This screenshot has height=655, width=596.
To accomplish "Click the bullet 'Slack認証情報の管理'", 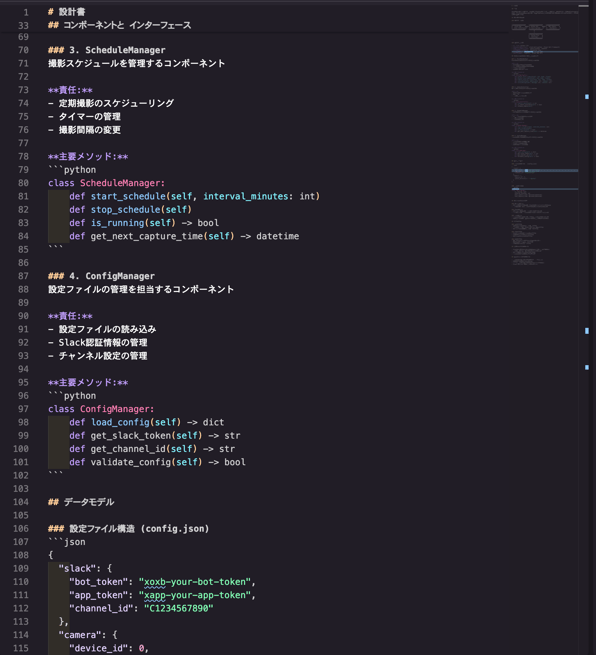I will coord(103,343).
